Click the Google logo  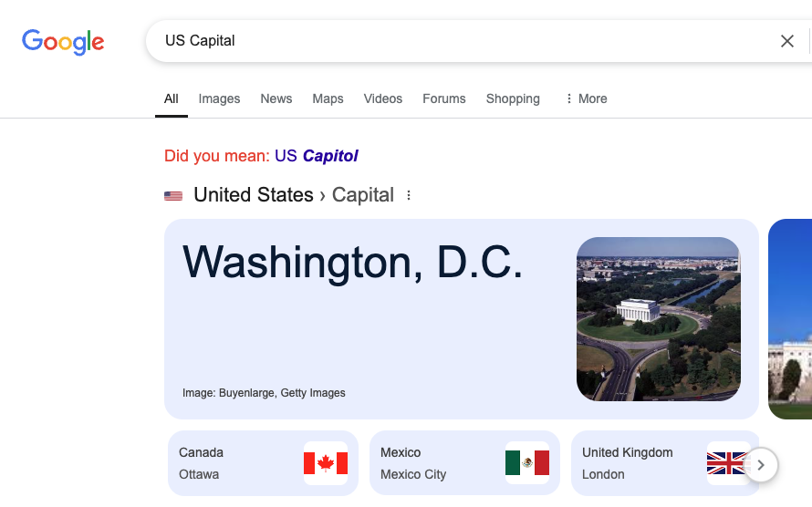(63, 41)
